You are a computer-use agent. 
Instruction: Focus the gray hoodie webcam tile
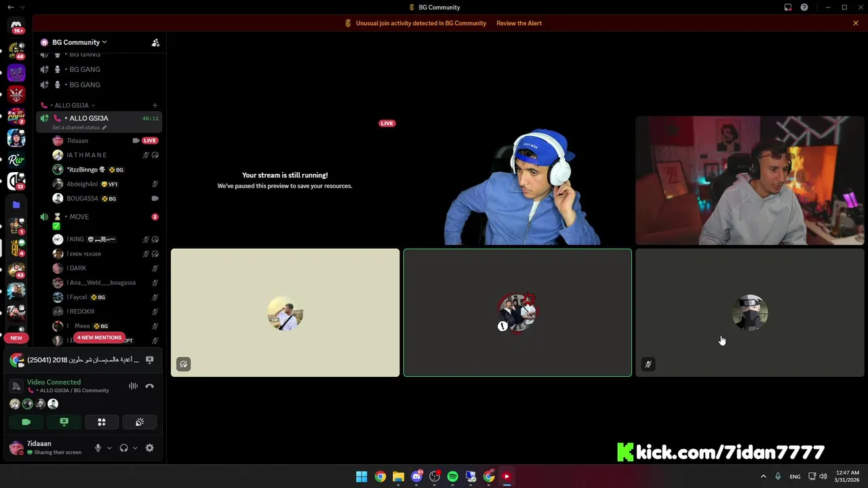coord(750,181)
